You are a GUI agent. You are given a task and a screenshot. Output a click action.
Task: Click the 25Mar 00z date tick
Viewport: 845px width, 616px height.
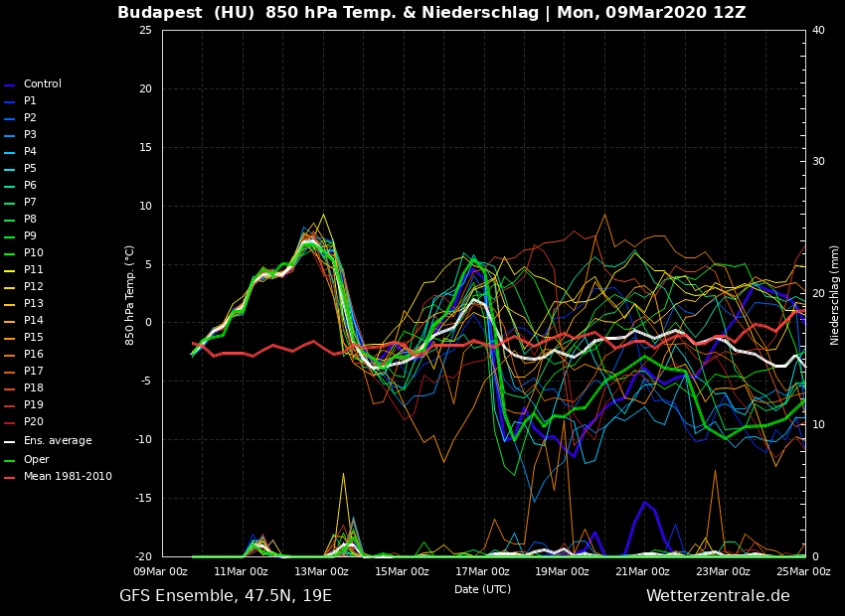803,571
